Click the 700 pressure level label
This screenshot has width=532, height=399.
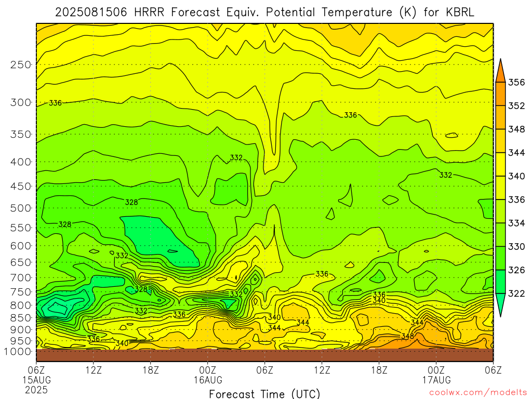point(21,278)
